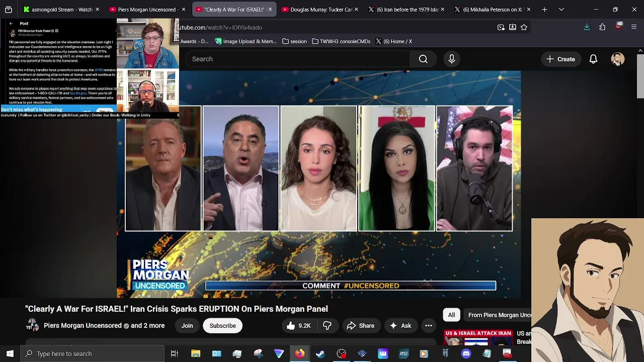
Task: Open the Douglas Murray: Tucker Carlson tab
Action: (x=320, y=10)
